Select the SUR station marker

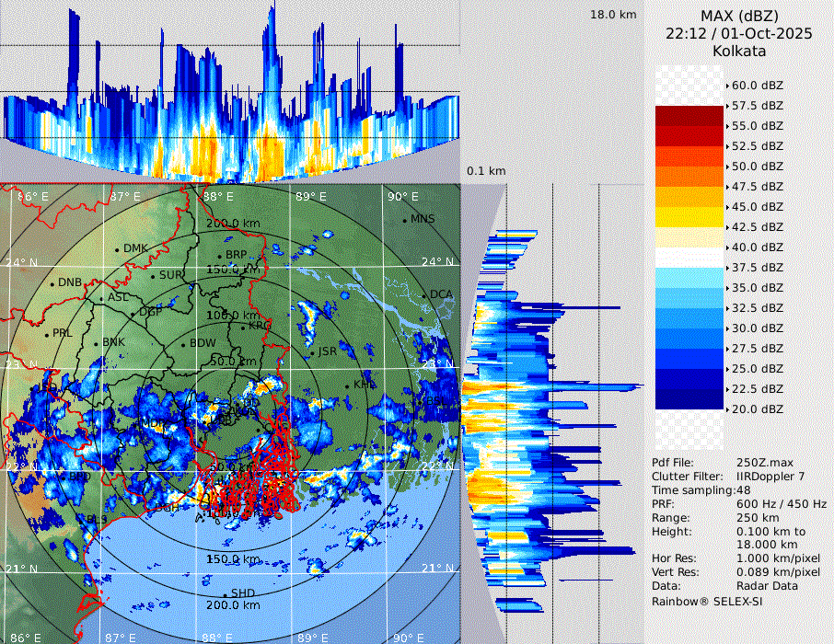click(x=153, y=276)
